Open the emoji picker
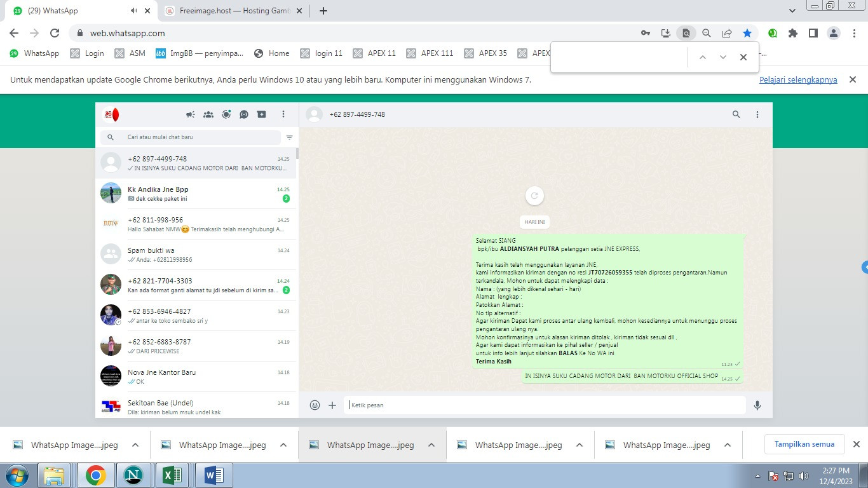This screenshot has height=488, width=868. pyautogui.click(x=315, y=405)
